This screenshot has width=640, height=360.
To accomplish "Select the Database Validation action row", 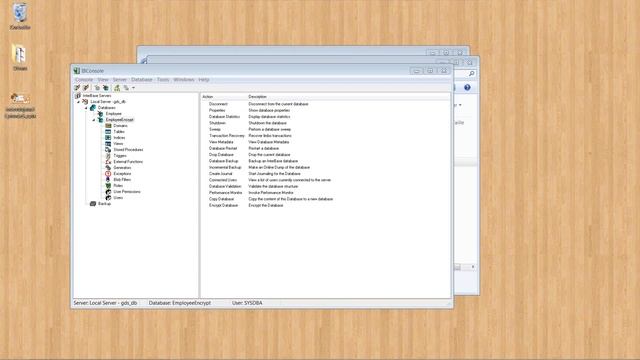I will [326, 186].
